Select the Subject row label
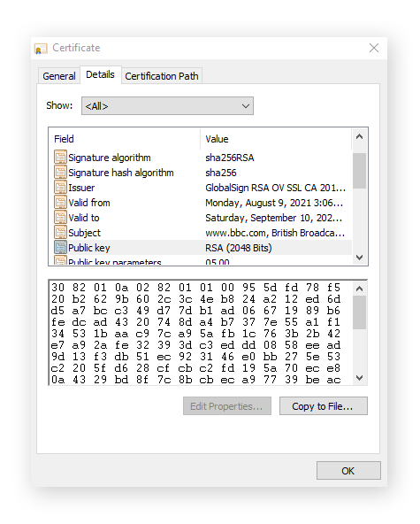The height and width of the screenshot is (524, 420). pos(85,233)
